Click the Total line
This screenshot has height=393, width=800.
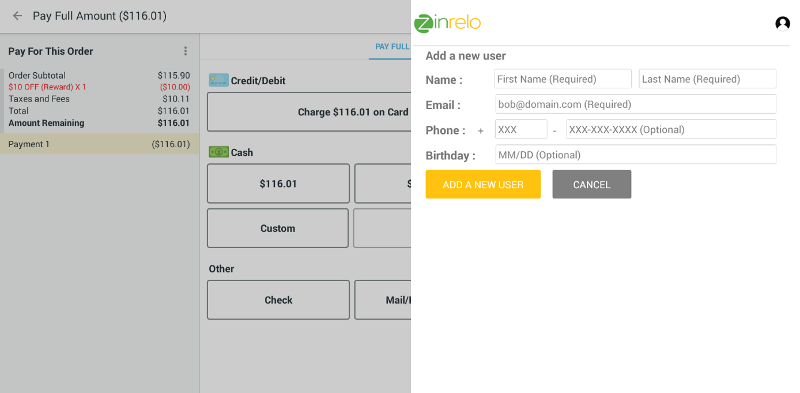coord(99,111)
